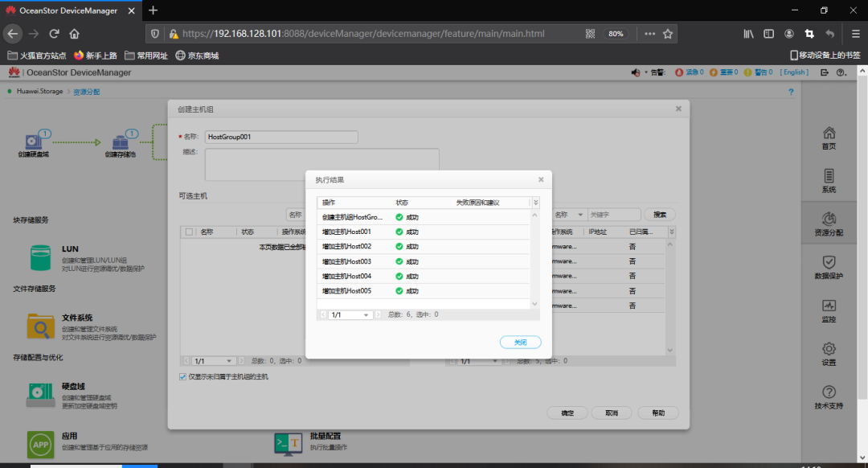This screenshot has width=868, height=468.
Task: Open Firefox hamburger application menu
Action: coord(855,34)
